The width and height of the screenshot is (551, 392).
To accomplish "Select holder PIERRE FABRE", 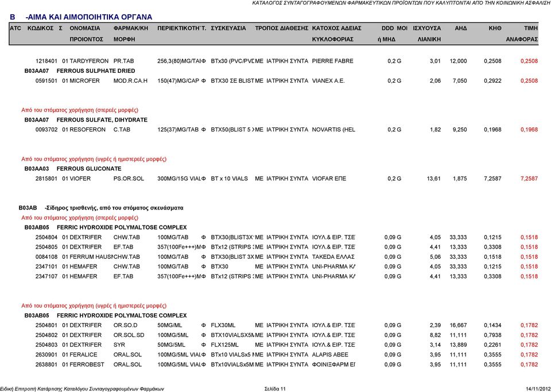I will (x=332, y=61).
